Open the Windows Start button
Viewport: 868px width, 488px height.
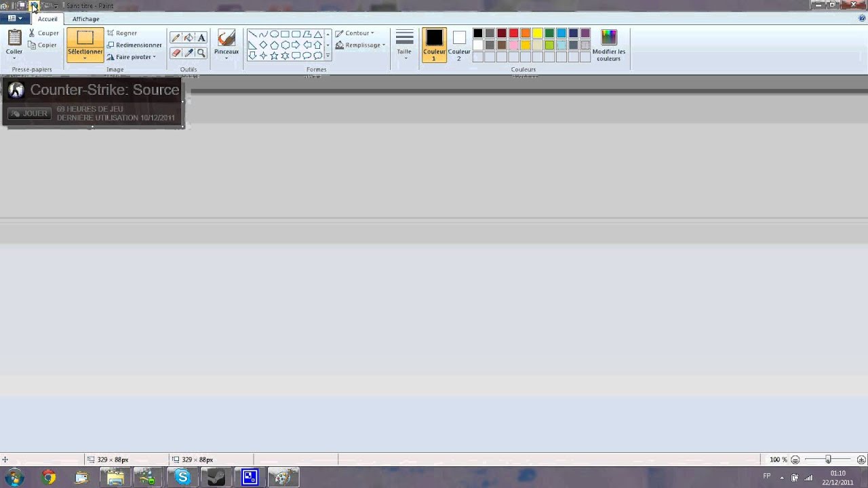(x=14, y=477)
